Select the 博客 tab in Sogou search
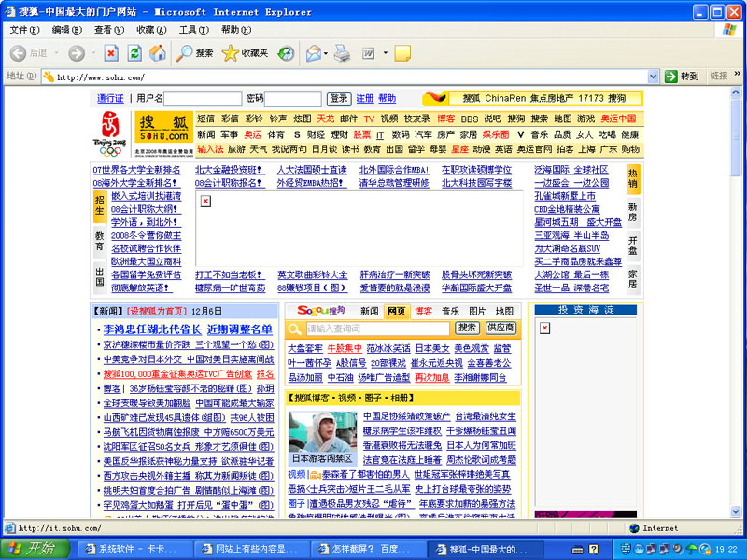The height and width of the screenshot is (560, 747). click(x=424, y=311)
